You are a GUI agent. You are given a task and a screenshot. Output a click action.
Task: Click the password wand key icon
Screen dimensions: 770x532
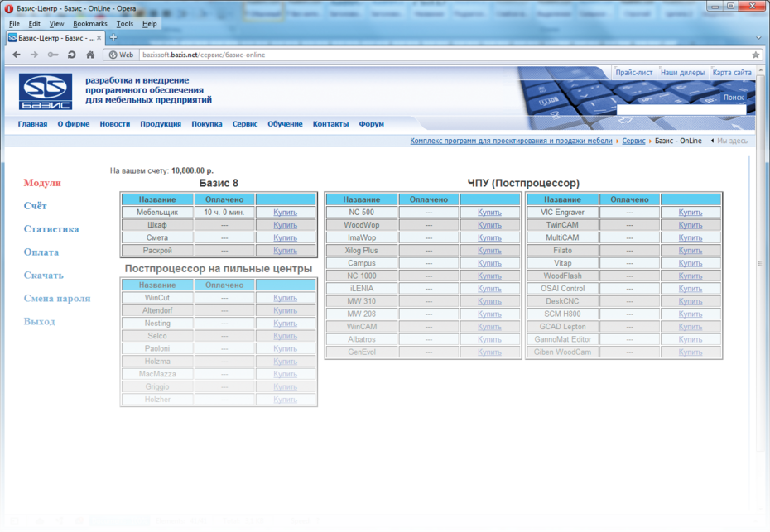click(53, 55)
